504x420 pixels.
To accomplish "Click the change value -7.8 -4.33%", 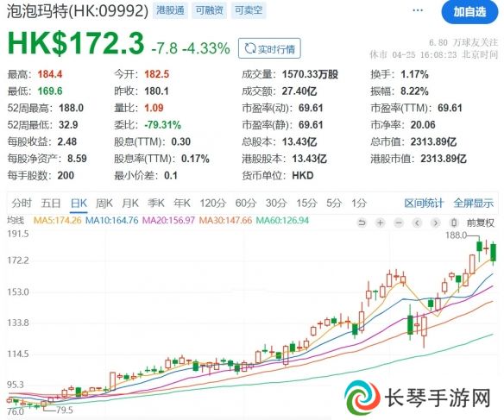I will coord(191,48).
